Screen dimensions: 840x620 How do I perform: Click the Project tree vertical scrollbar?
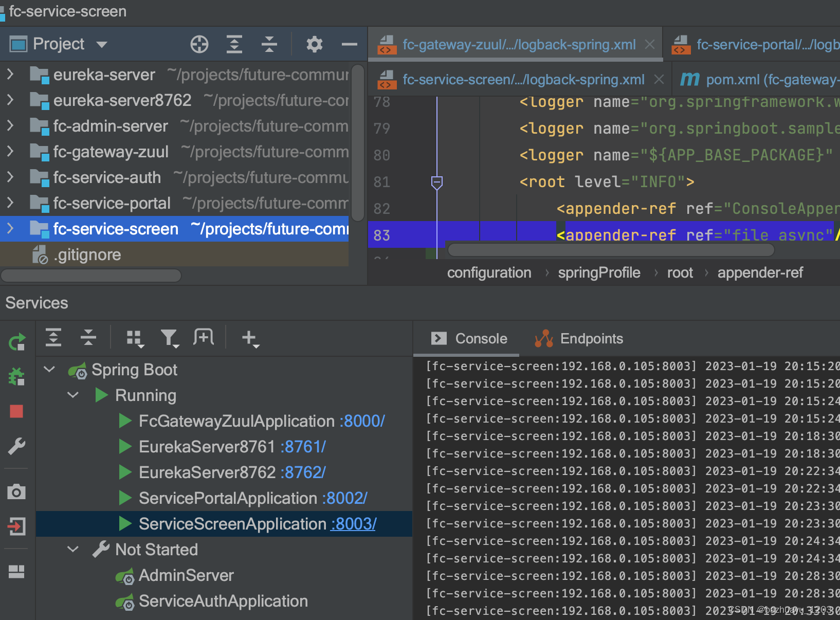click(358, 142)
